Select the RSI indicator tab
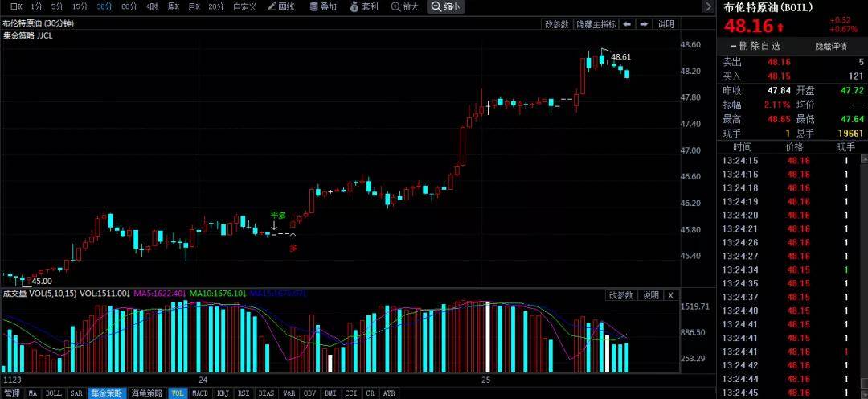 (244, 393)
